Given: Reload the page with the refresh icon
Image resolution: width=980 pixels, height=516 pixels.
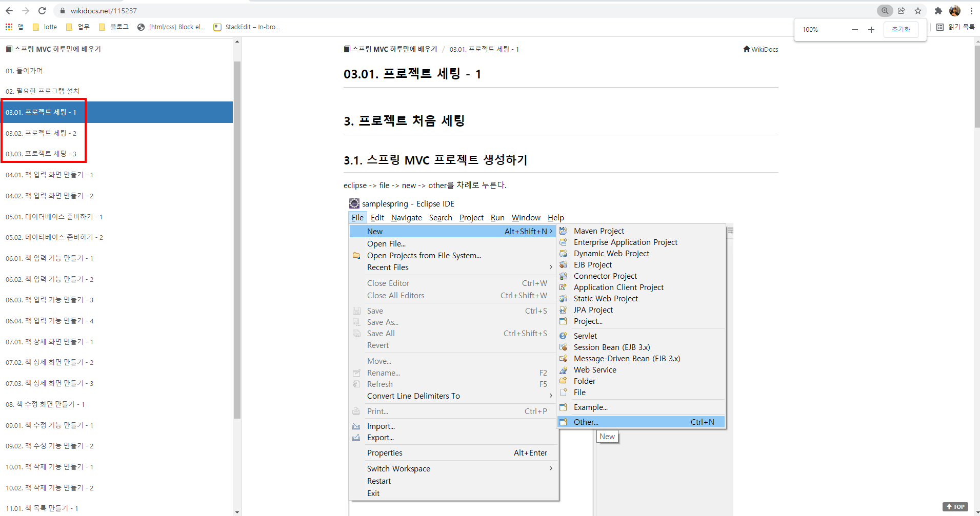Looking at the screenshot, I should tap(42, 11).
